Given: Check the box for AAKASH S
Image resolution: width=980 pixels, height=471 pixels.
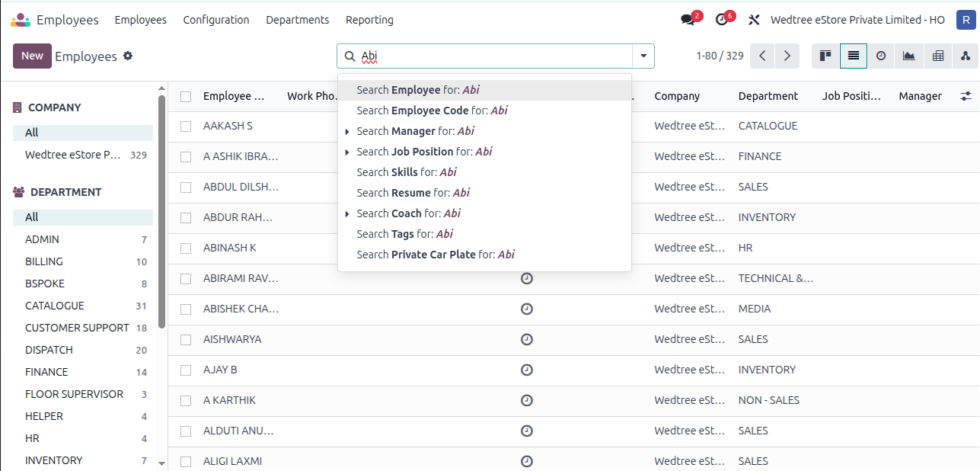Looking at the screenshot, I should point(186,126).
